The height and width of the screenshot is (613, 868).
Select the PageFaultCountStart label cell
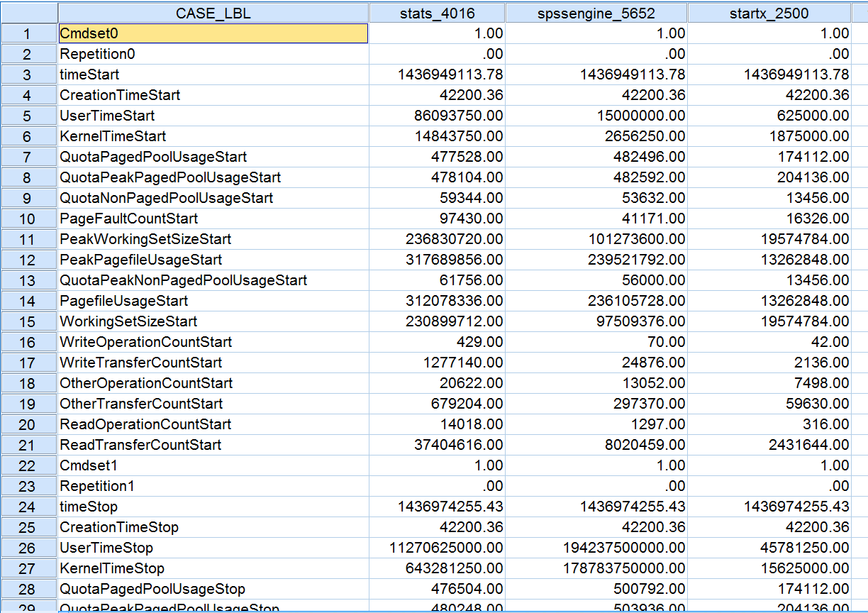point(213,219)
